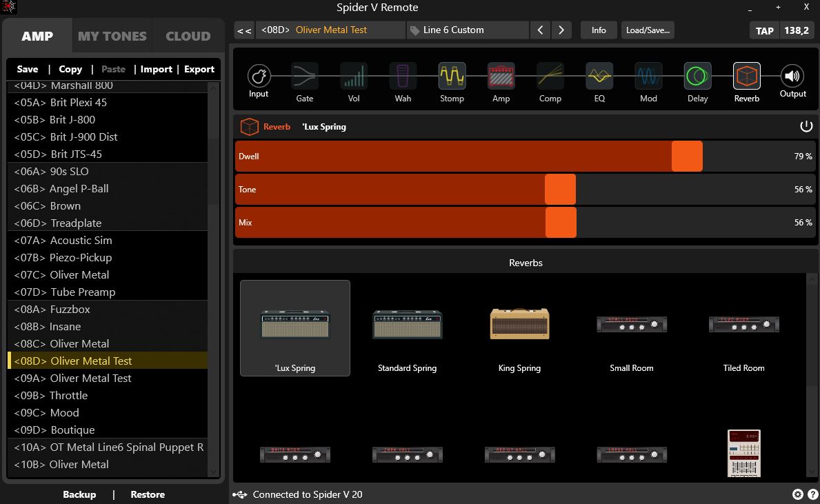Open help via the question mark icon

812,494
